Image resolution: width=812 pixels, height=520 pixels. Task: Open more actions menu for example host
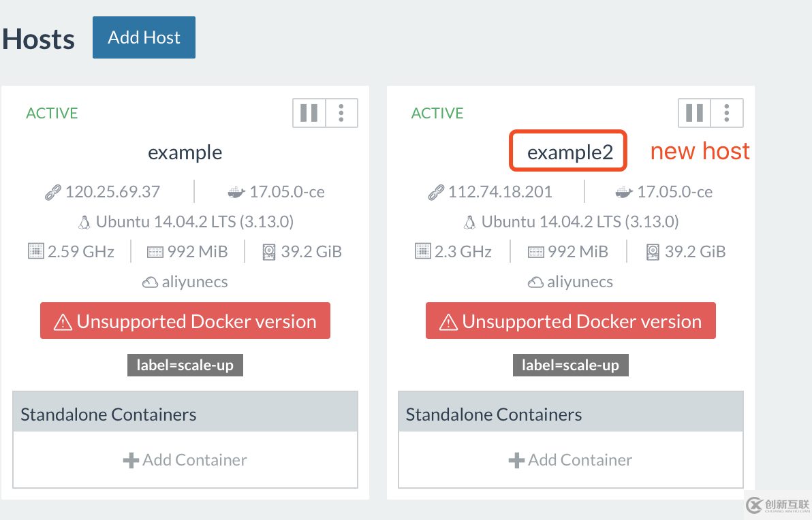(x=341, y=113)
